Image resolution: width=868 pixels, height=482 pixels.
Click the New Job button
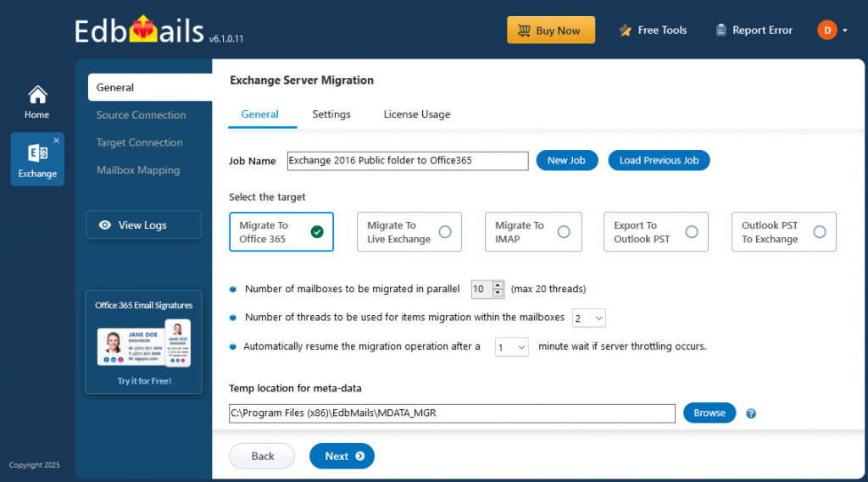566,160
